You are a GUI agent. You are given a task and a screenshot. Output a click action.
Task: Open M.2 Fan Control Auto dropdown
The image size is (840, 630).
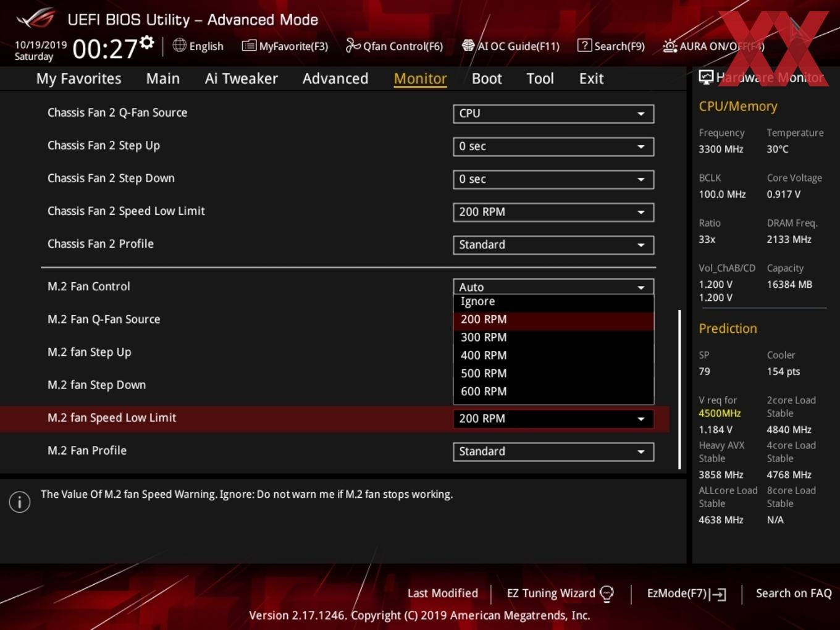point(553,287)
